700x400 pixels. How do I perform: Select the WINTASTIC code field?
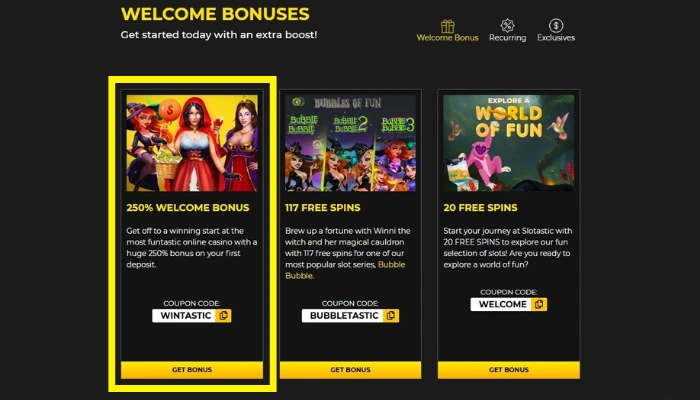[x=184, y=316]
